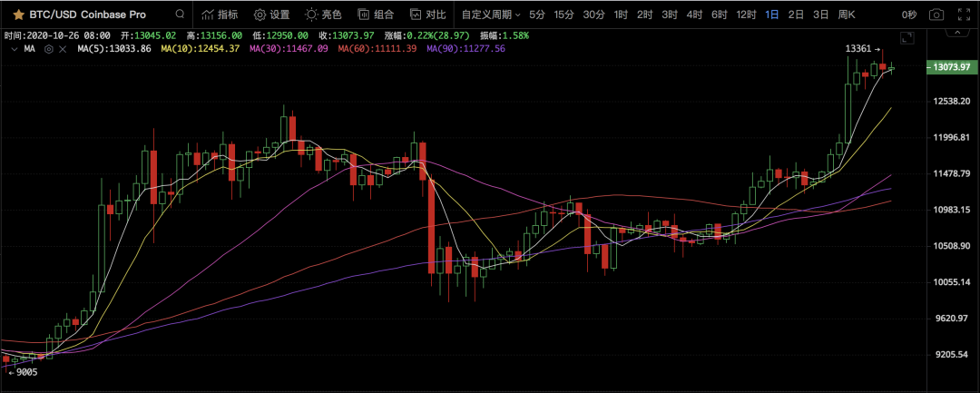Click the MA(5):13033.86 legend value
980x393 pixels.
coord(114,48)
